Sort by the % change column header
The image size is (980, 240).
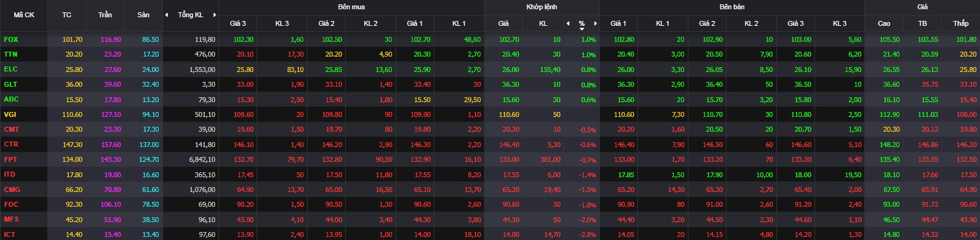(x=581, y=23)
